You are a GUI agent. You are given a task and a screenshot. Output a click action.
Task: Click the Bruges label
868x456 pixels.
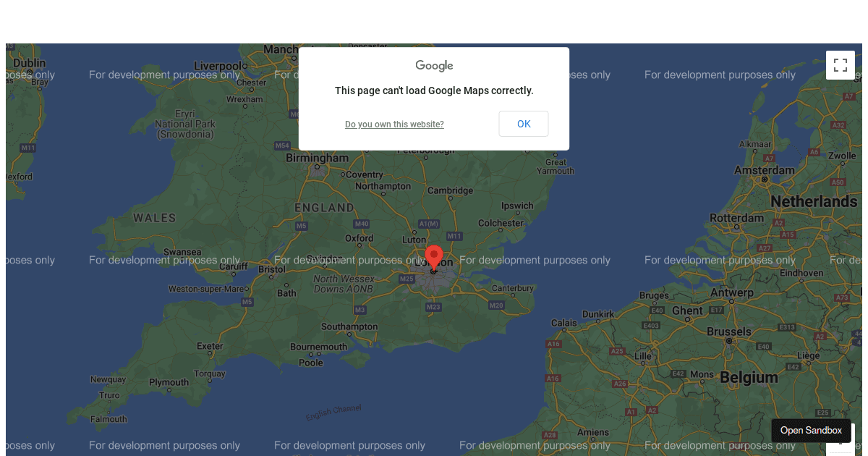coord(655,295)
